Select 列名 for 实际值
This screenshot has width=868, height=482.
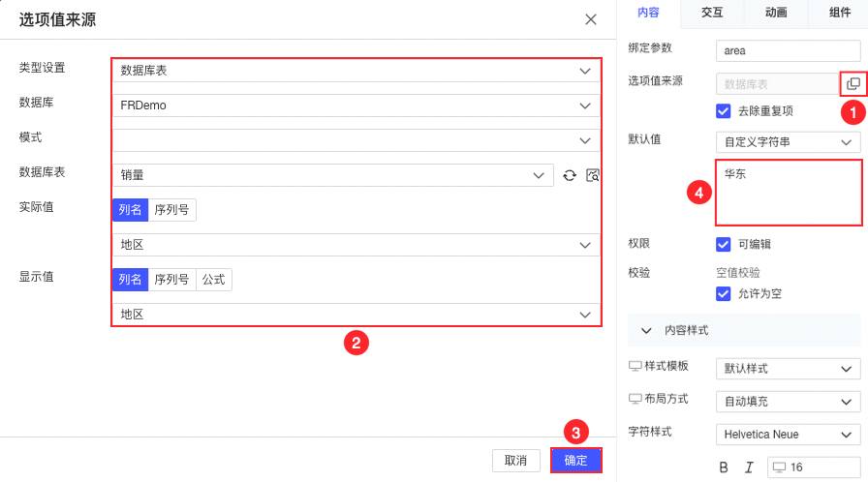pos(130,210)
